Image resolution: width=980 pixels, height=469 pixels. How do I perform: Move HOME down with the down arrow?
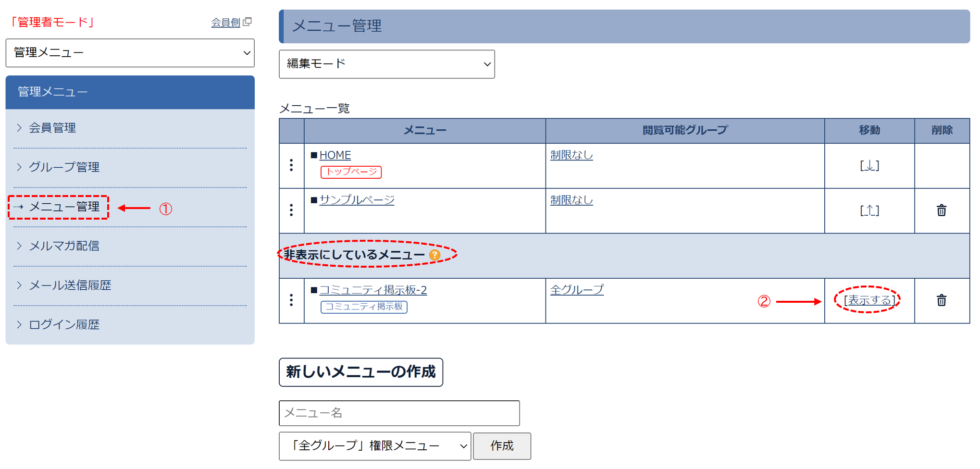(869, 166)
